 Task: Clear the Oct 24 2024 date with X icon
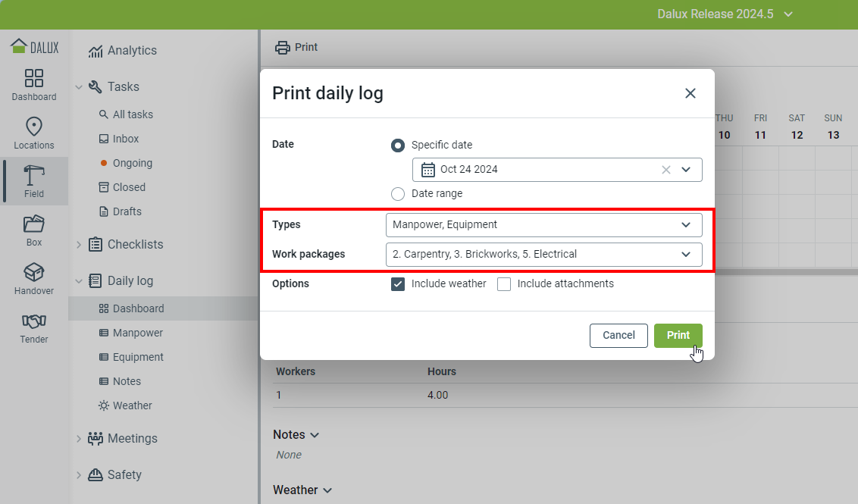(666, 170)
